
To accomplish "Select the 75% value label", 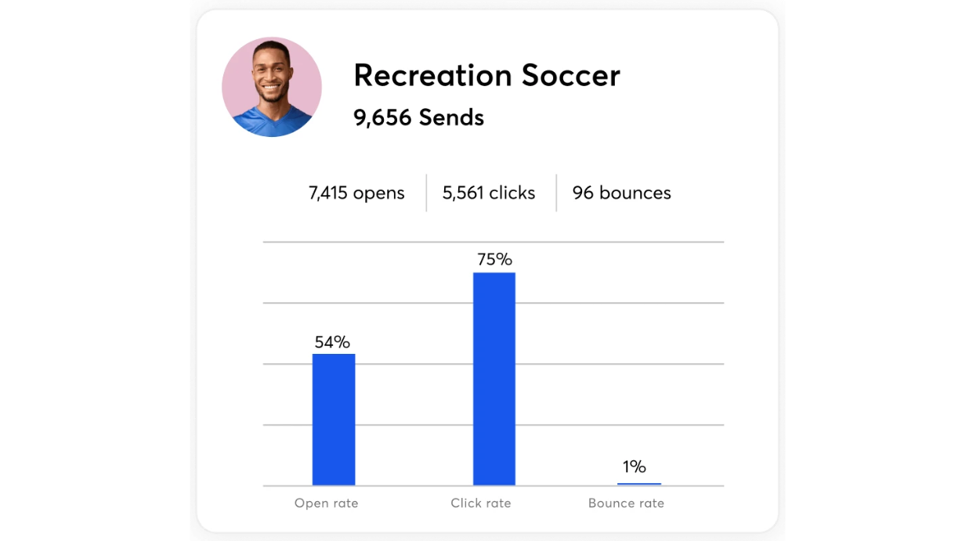I will click(494, 260).
